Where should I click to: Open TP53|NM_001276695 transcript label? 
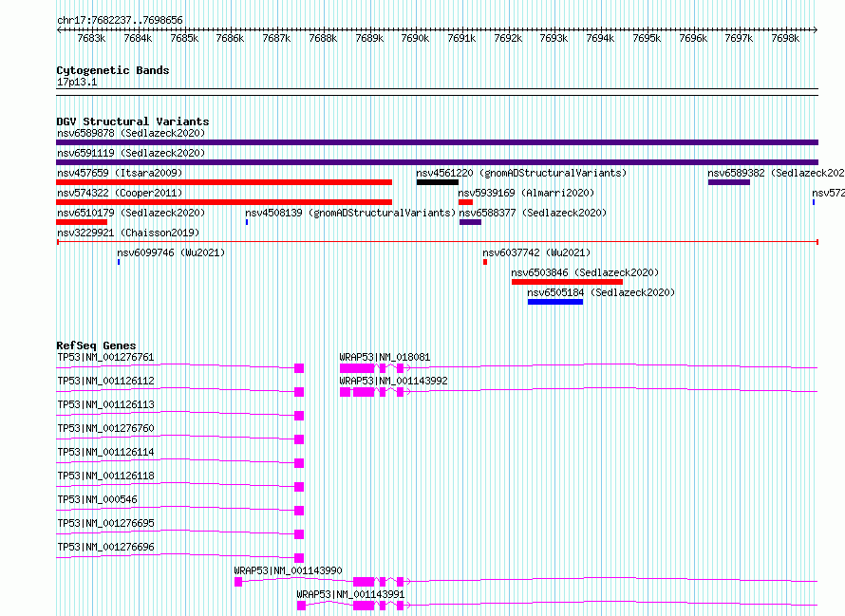pos(105,523)
